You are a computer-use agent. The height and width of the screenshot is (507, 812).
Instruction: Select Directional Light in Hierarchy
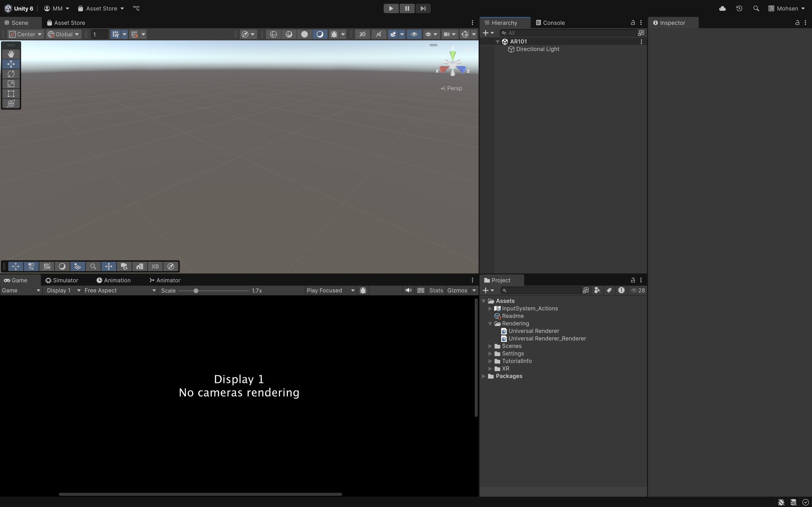point(537,49)
